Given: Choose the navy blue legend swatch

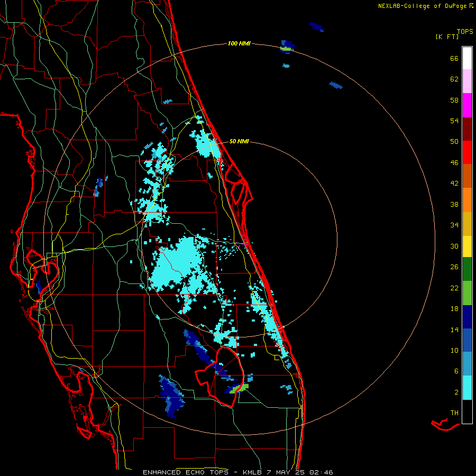Looking at the screenshot, I should point(467,317).
